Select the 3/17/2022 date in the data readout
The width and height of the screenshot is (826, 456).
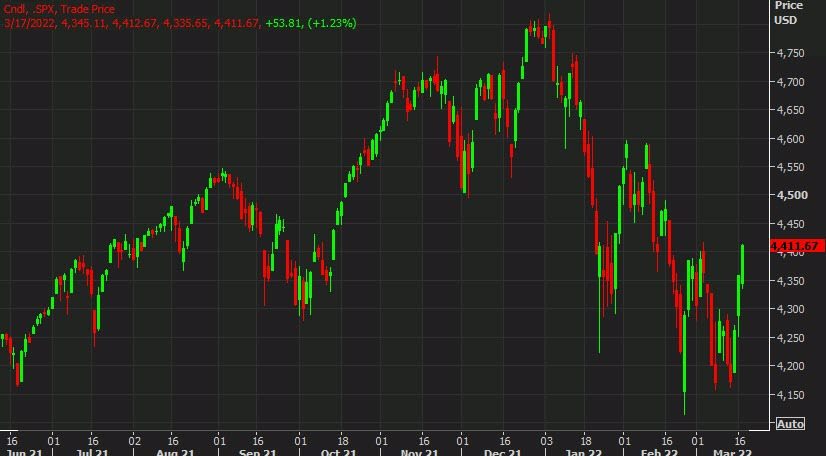pyautogui.click(x=29, y=23)
